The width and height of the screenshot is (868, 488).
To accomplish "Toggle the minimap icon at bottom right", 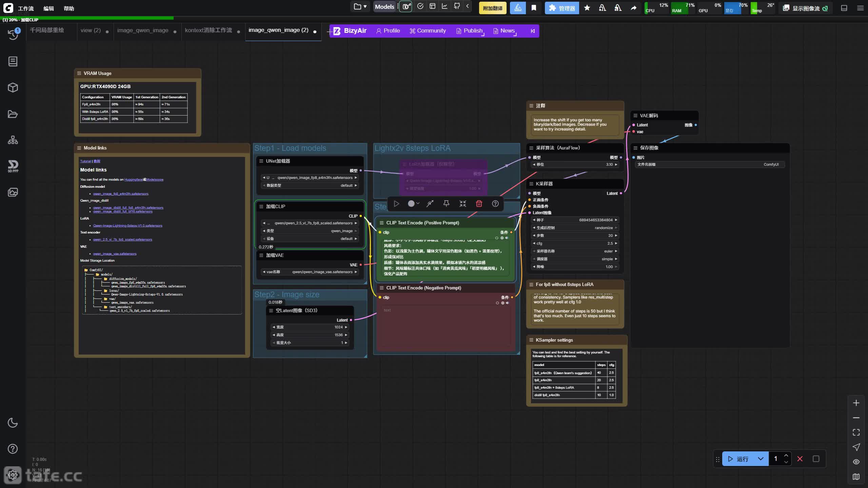I will (856, 477).
